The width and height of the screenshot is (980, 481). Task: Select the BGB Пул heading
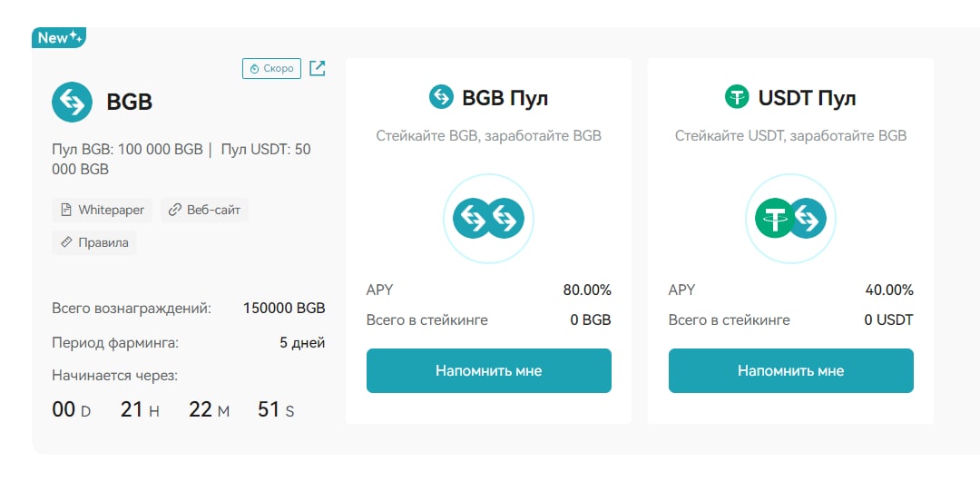(x=505, y=98)
